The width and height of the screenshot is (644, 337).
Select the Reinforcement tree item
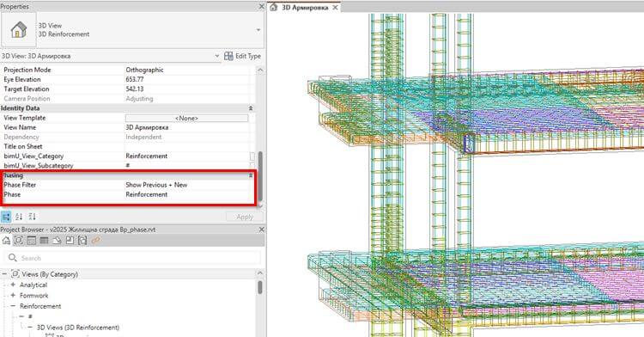(40, 306)
